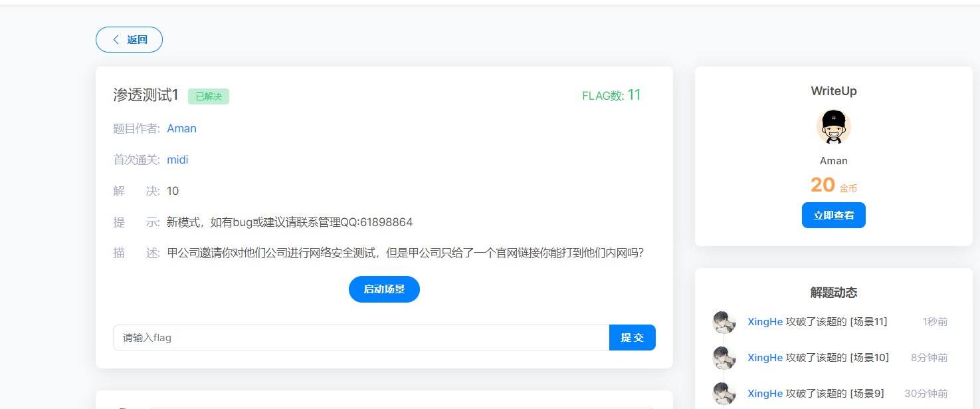Click the back arrow chevron icon
This screenshot has width=980, height=409.
click(x=116, y=39)
